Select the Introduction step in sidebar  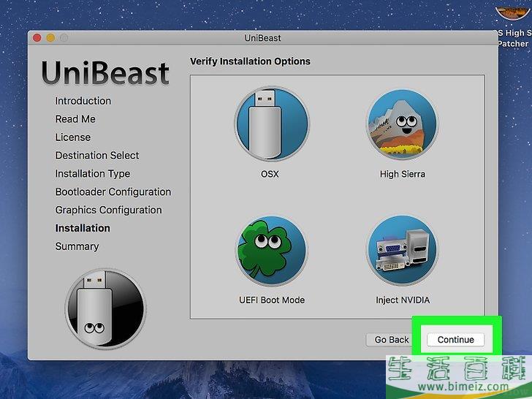pos(83,101)
